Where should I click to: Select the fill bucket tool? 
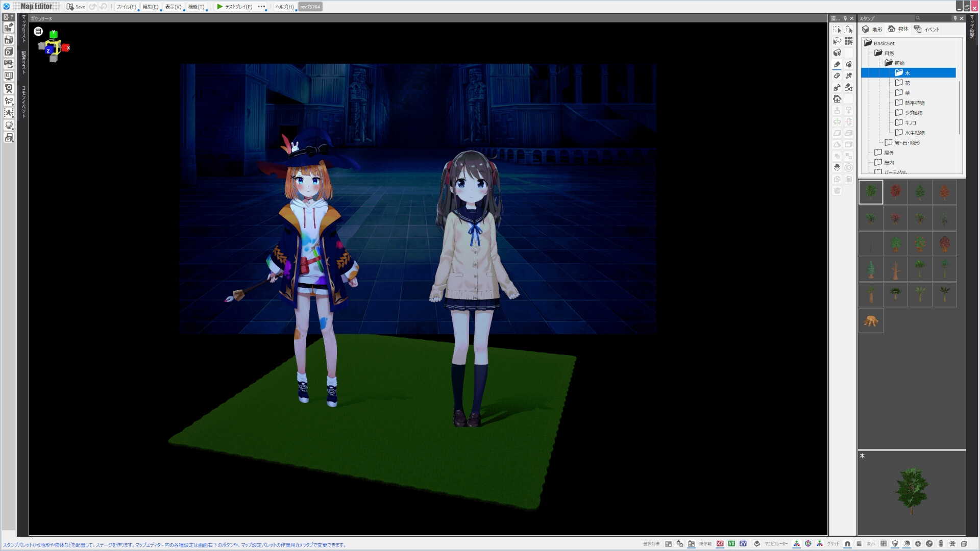pyautogui.click(x=848, y=64)
